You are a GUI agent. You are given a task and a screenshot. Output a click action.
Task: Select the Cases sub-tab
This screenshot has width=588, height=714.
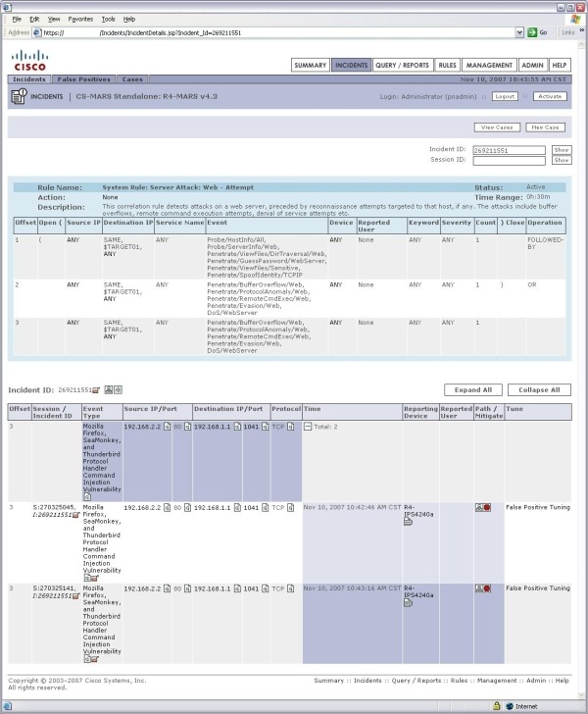[x=132, y=79]
